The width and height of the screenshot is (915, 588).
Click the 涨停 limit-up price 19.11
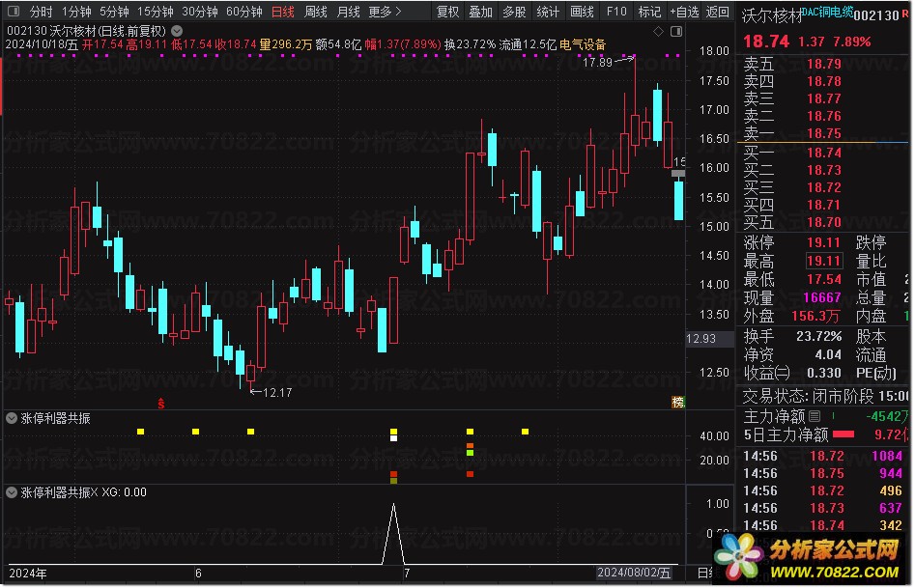[x=824, y=242]
